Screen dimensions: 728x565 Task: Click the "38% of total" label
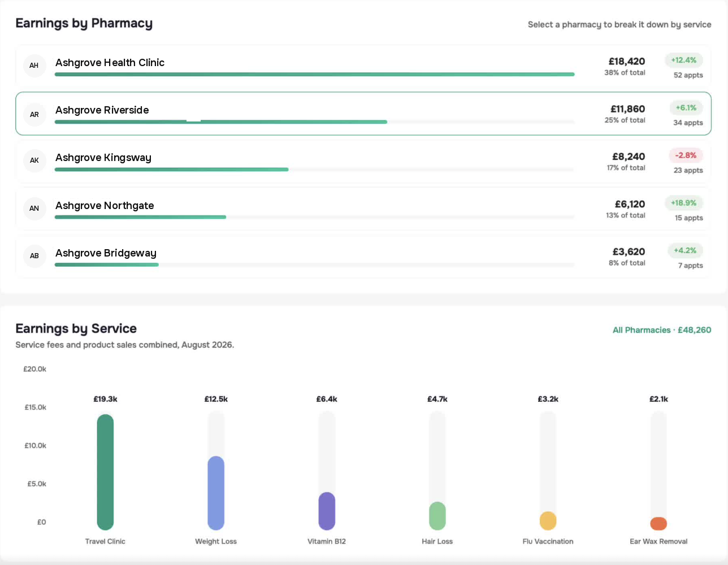[x=625, y=73]
